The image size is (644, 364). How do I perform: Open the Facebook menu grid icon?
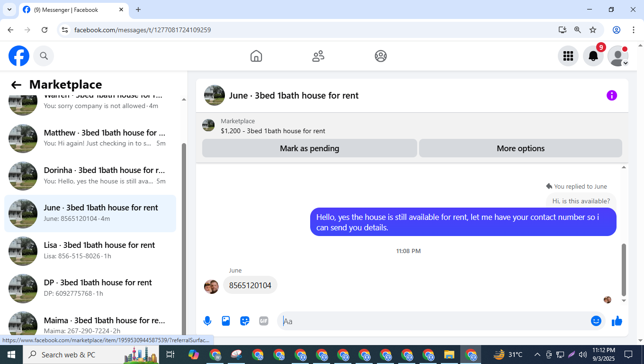point(568,56)
